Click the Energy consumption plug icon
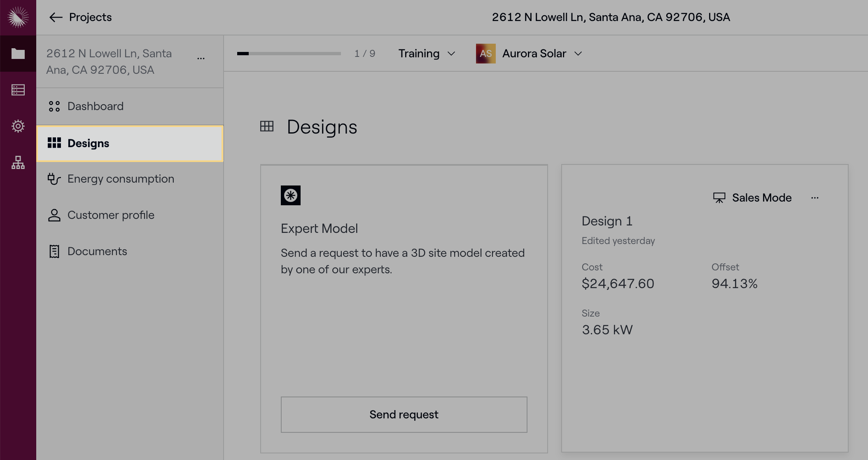 (x=54, y=179)
